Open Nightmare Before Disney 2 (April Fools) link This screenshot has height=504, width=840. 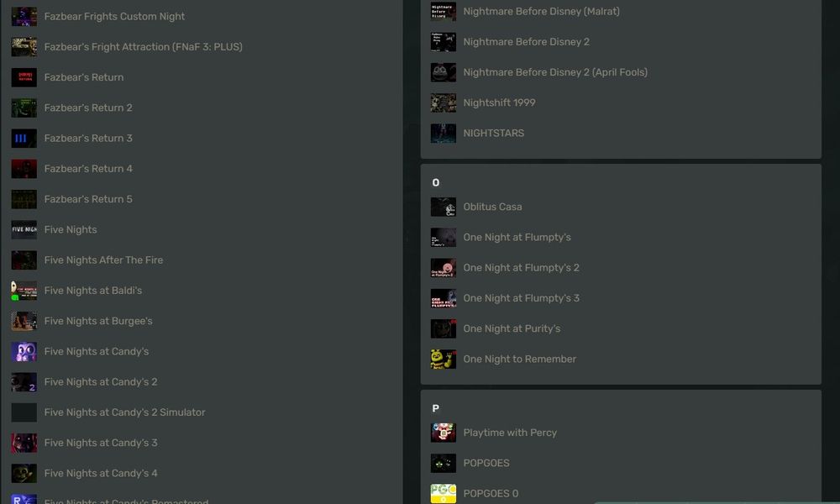[555, 72]
